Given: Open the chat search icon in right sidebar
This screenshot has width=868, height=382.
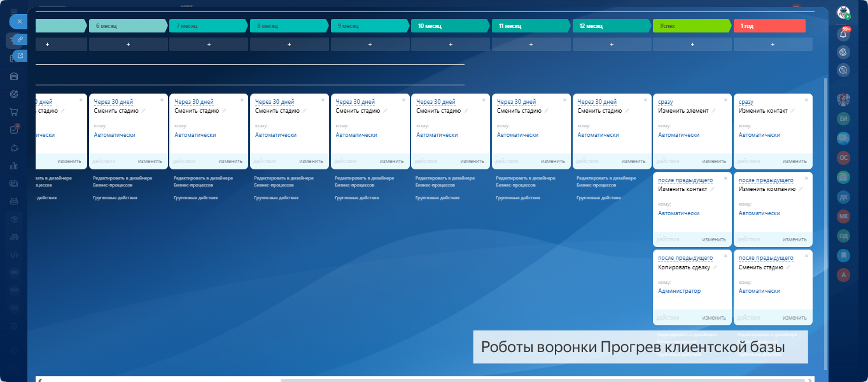Looking at the screenshot, I should pyautogui.click(x=844, y=70).
